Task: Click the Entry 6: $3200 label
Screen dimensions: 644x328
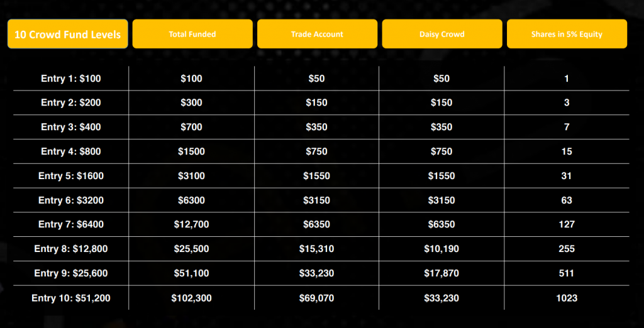Action: tap(70, 200)
